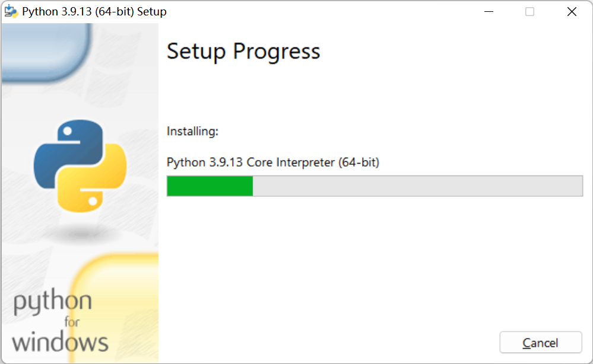593x364 pixels.
Task: Click the grey unfilled part of the progress bar
Action: tap(416, 186)
